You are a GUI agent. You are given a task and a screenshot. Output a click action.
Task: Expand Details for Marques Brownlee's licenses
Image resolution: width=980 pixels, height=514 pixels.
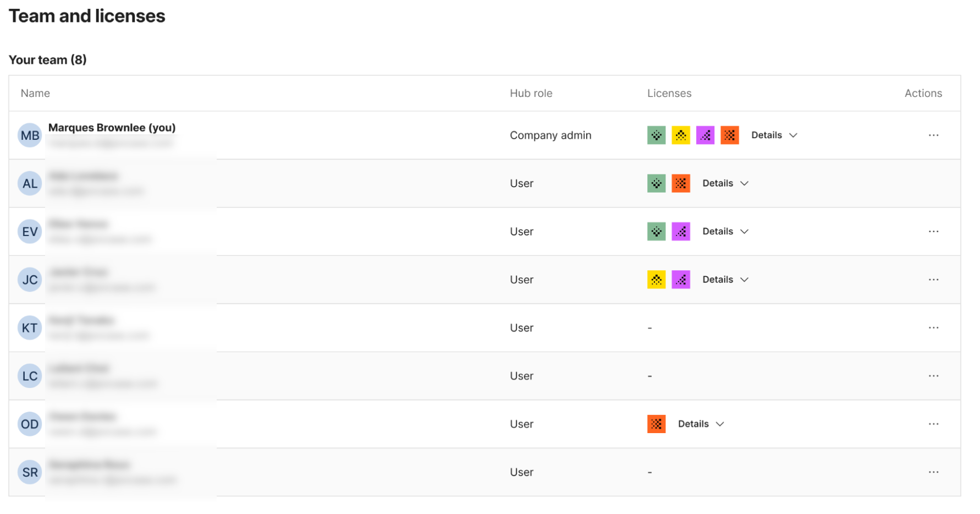tap(767, 135)
